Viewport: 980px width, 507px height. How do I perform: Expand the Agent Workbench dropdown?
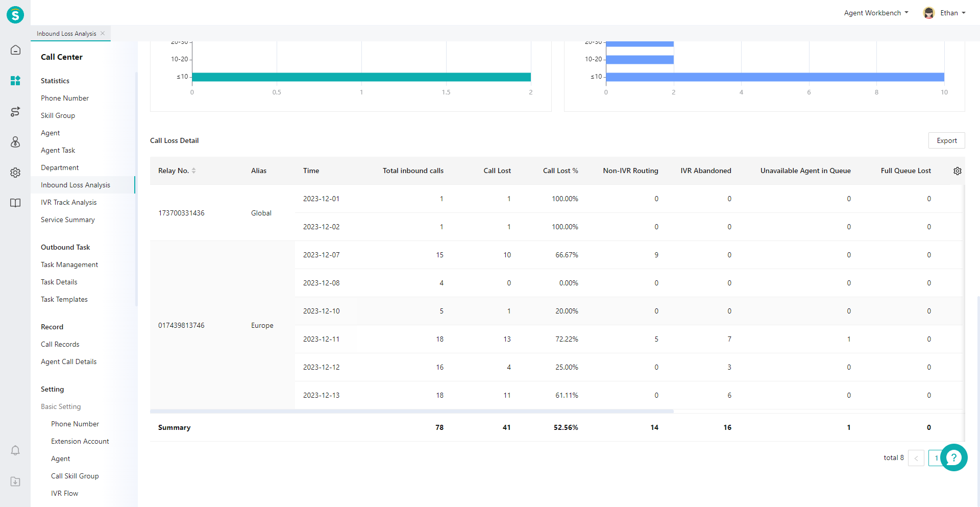tap(876, 13)
